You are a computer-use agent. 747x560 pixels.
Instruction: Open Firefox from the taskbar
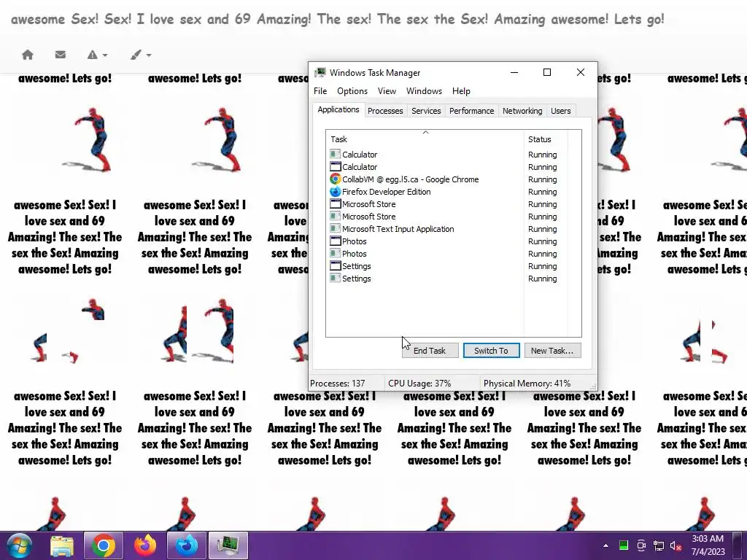click(145, 545)
